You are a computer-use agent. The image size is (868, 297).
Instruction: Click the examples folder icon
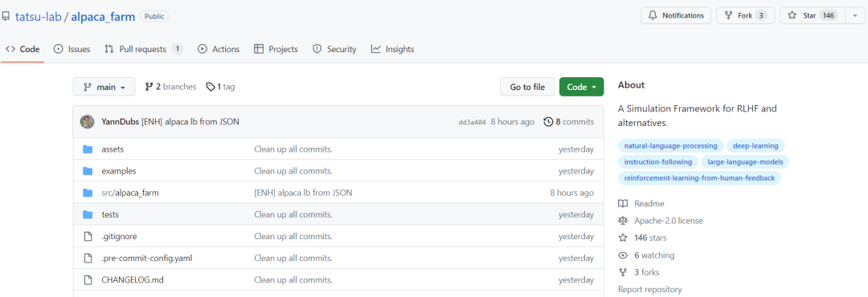click(x=88, y=171)
